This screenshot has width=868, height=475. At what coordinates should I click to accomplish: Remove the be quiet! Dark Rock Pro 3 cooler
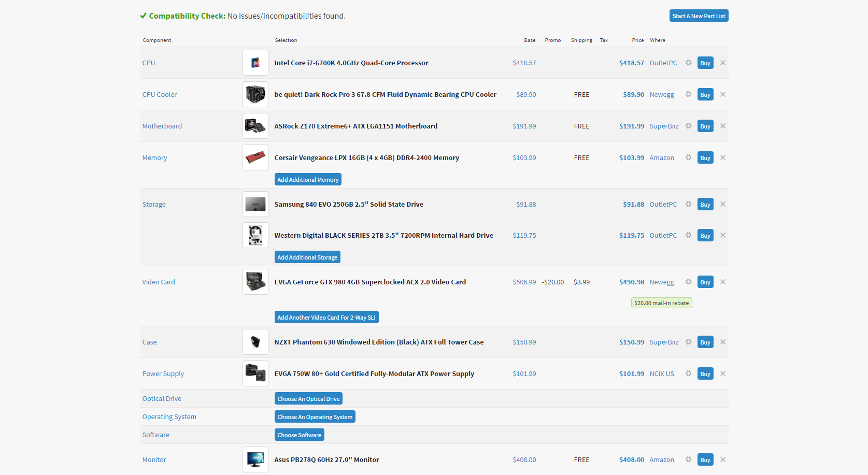point(723,94)
